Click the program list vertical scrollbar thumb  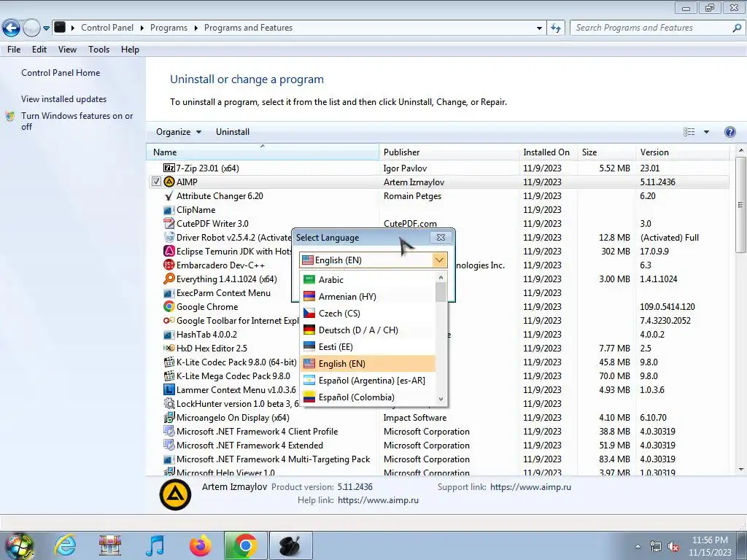(740, 205)
